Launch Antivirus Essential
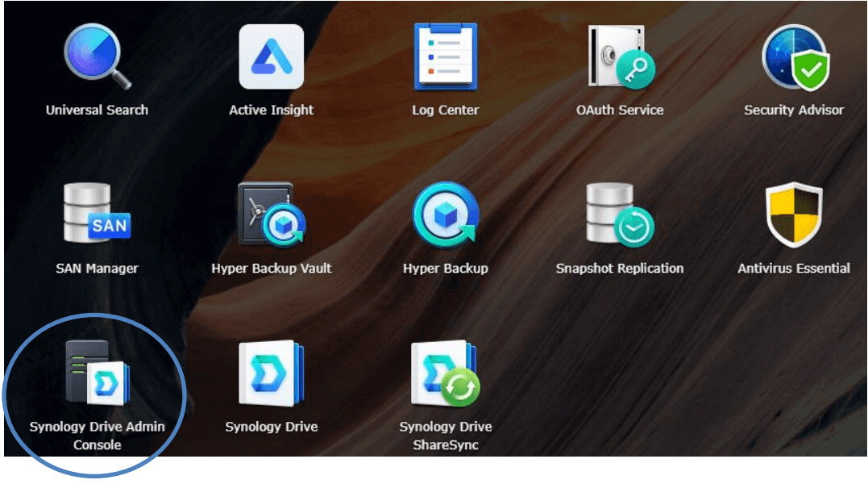Screen dimensions: 868x484 point(794,214)
